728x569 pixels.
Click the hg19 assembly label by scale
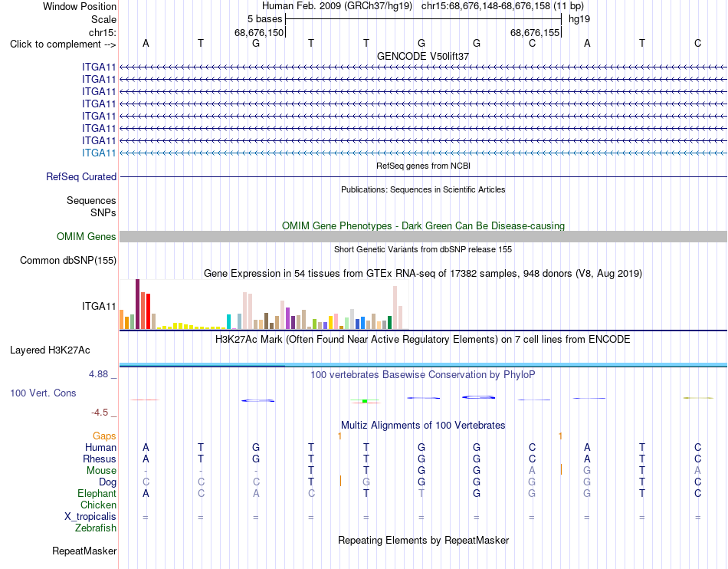click(x=579, y=19)
